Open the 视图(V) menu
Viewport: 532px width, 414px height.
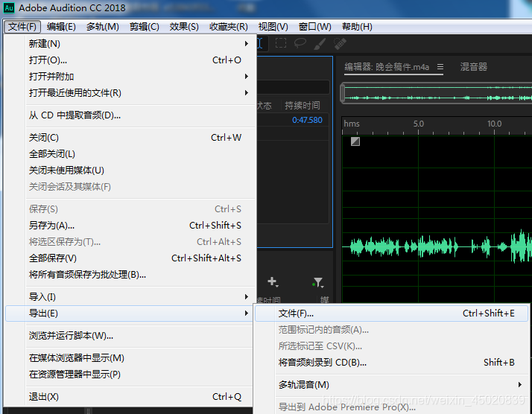point(273,27)
